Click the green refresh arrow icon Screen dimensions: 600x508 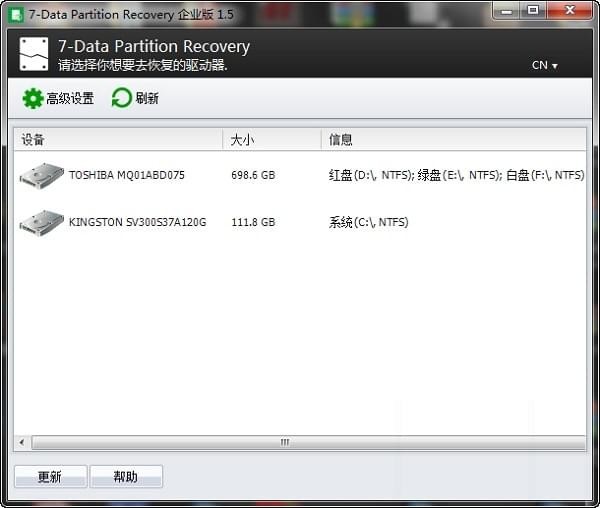pyautogui.click(x=122, y=98)
